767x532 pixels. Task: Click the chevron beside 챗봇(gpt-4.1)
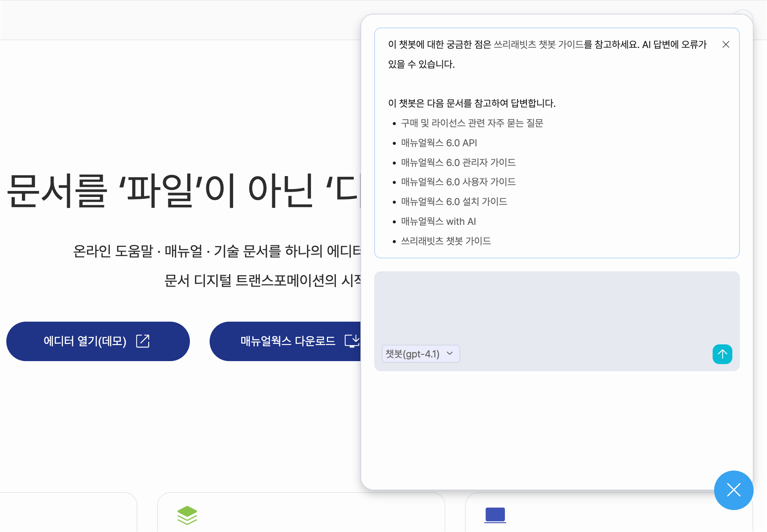[450, 353]
